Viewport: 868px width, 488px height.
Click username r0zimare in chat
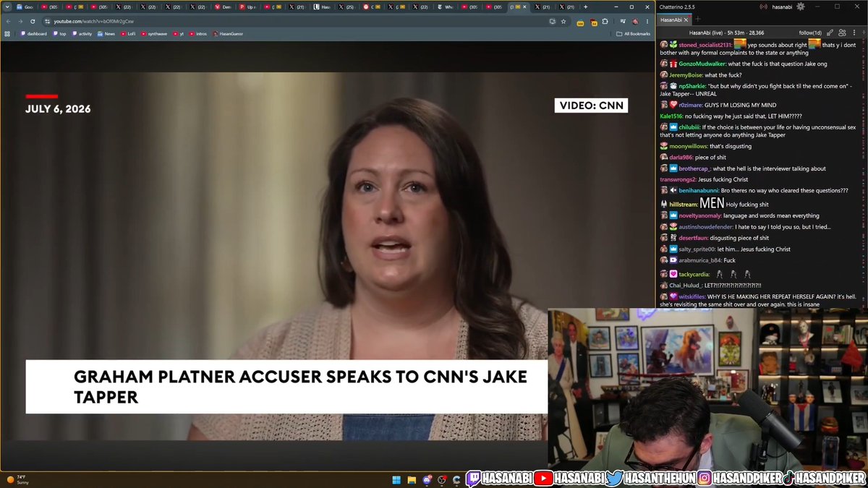pyautogui.click(x=691, y=105)
